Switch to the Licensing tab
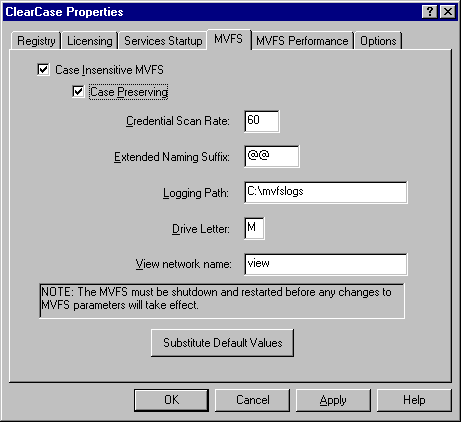 90,41
